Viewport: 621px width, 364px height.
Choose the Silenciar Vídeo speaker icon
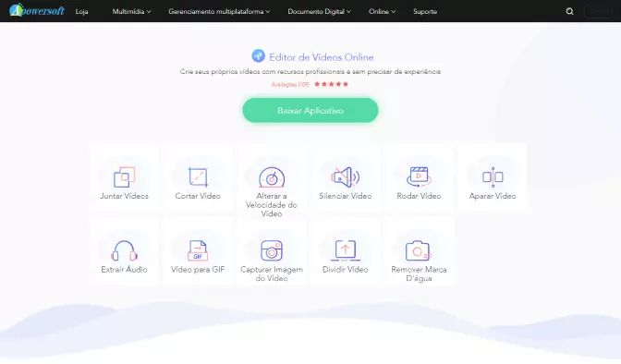tap(346, 176)
